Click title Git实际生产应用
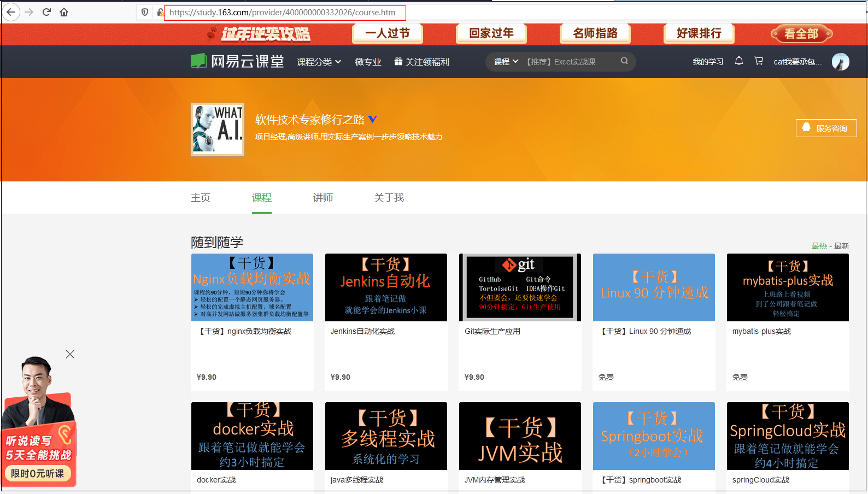Viewport: 868px width, 494px height. [492, 331]
